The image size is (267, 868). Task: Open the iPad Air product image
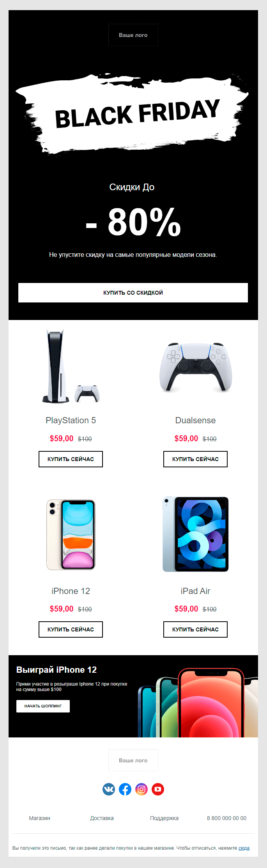point(195,534)
